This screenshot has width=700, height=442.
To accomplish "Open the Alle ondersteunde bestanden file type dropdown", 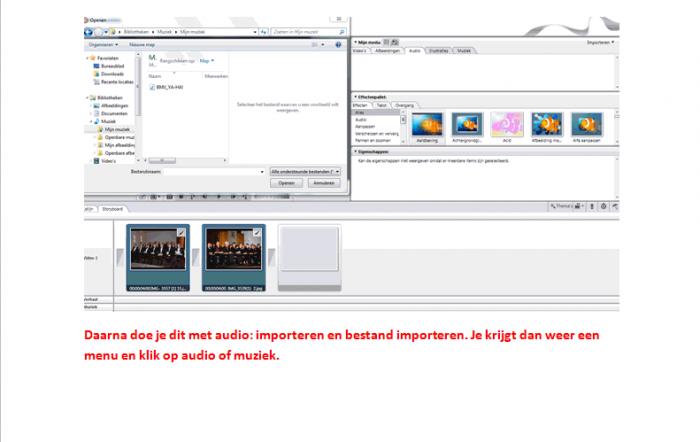I will (x=305, y=172).
